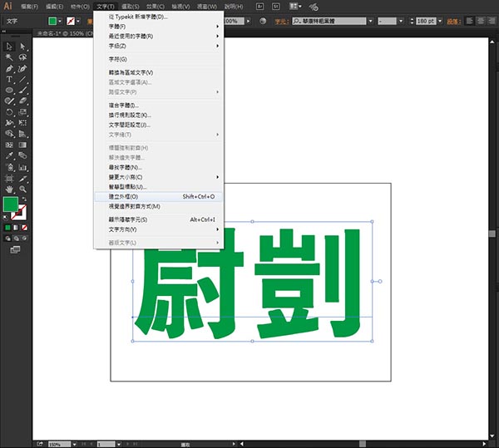Open the fill color dropdown in control bar
499x448 pixels.
click(61, 21)
